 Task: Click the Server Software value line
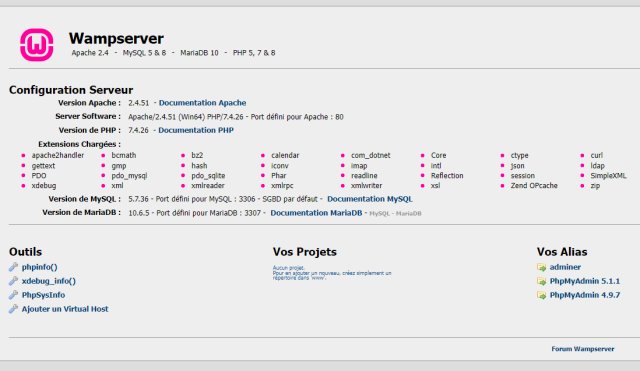(x=236, y=117)
